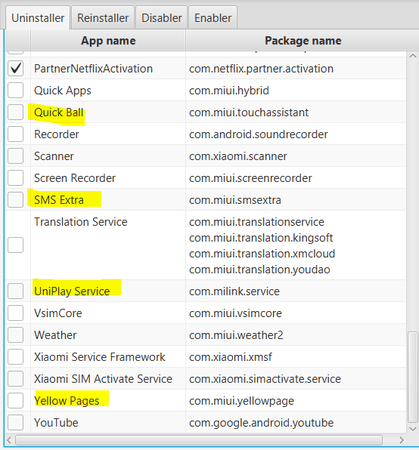The image size is (419, 450).
Task: Click the horizontal scrollbar left arrow
Action: [9, 440]
